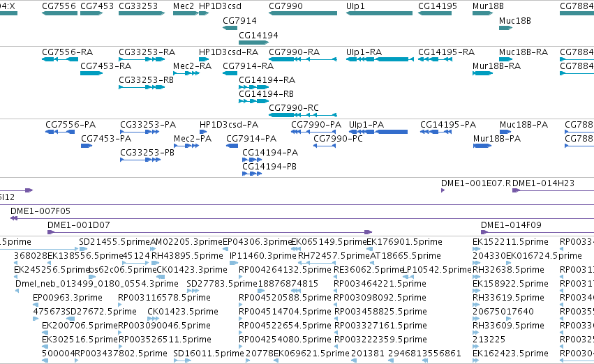
Task: Click the CG7990-PC protein label
Action: click(338, 139)
